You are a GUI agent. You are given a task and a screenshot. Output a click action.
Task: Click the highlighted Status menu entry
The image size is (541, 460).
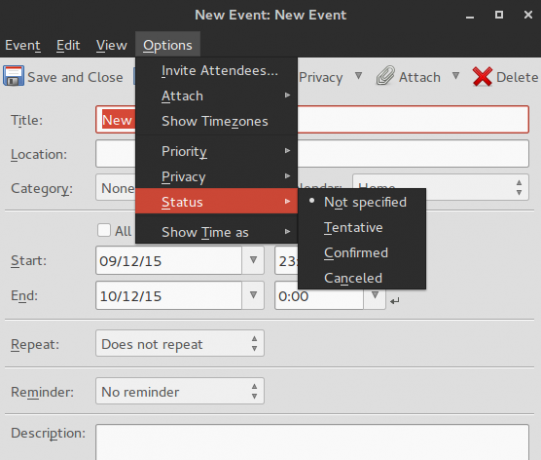[216, 201]
